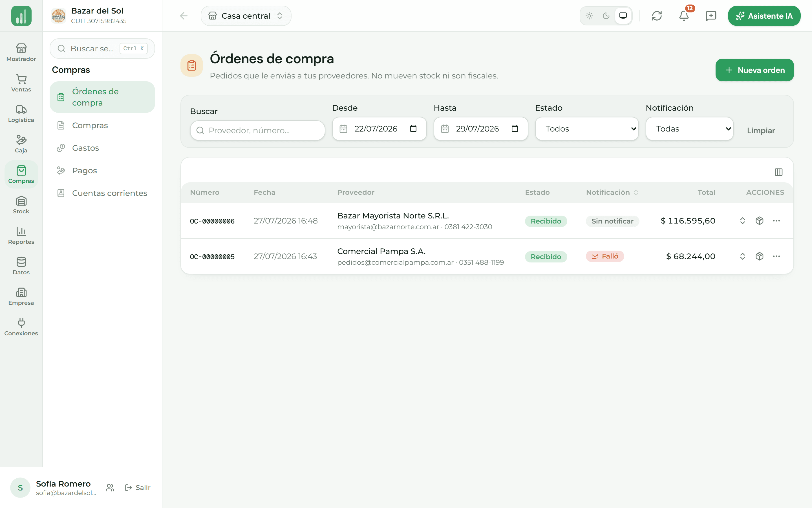Select the system theme monitor option

623,16
